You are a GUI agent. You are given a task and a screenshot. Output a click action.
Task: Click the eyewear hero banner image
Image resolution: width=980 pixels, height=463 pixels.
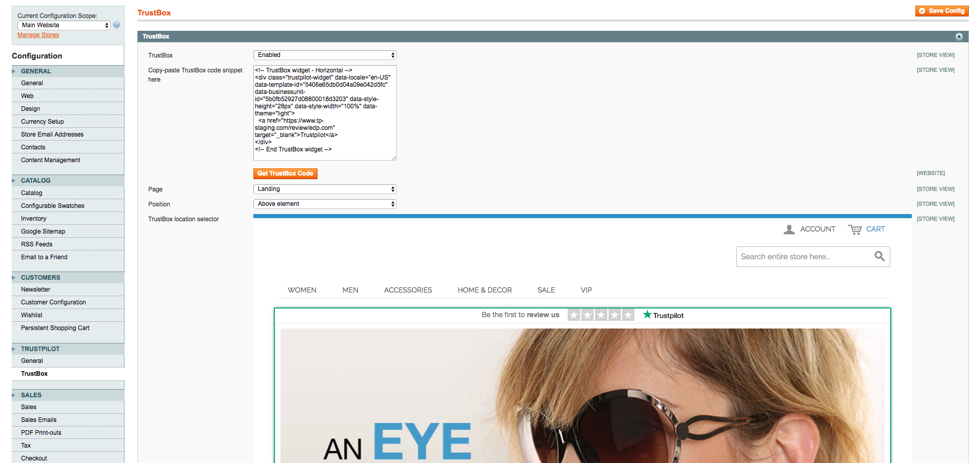(582, 396)
